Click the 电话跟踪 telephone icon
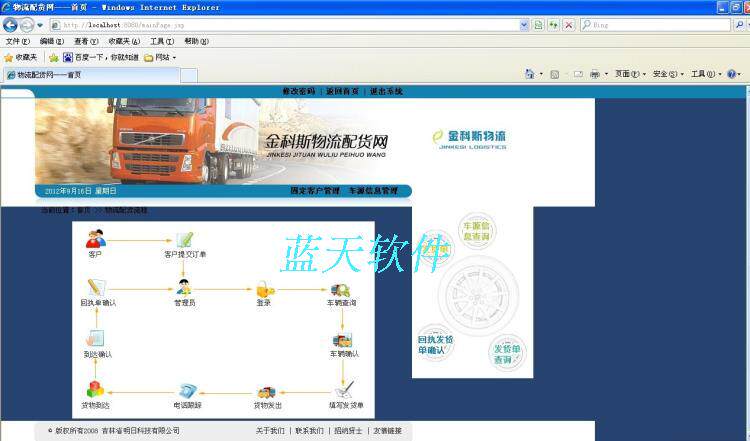This screenshot has width=750, height=441. (187, 391)
